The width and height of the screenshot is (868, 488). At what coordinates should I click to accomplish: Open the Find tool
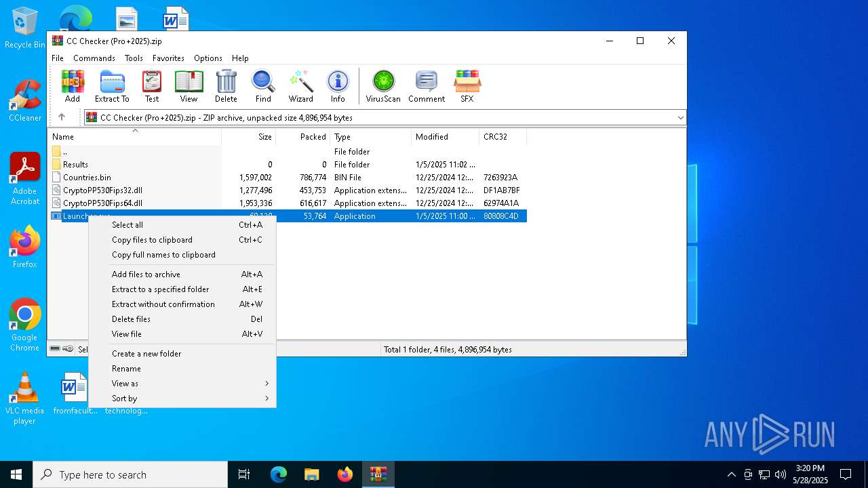click(263, 86)
